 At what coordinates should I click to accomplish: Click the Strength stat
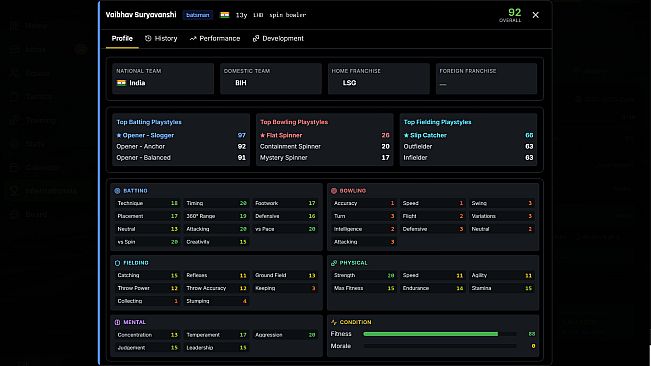(x=364, y=276)
